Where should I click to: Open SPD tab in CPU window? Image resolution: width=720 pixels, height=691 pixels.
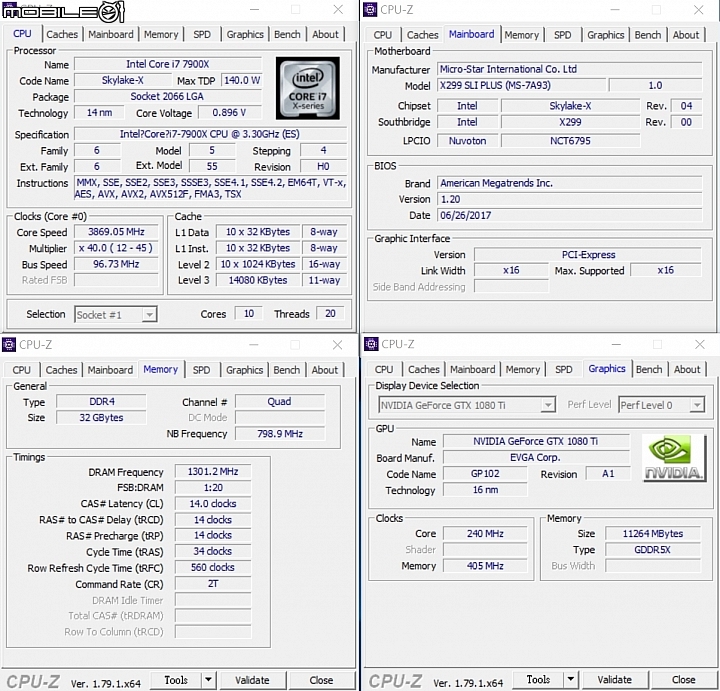pos(202,34)
